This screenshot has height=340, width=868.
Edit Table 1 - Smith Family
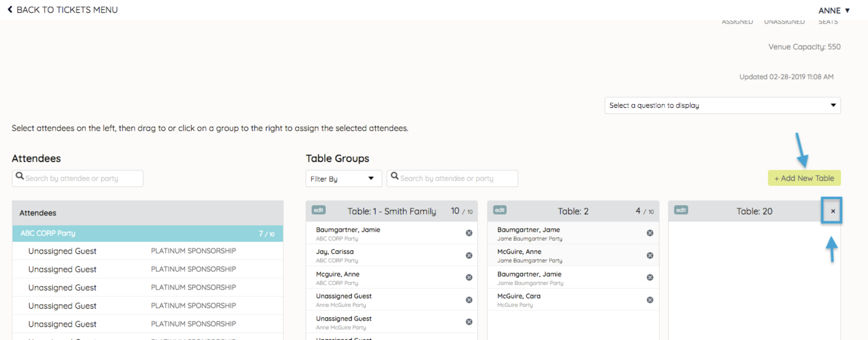pos(318,210)
